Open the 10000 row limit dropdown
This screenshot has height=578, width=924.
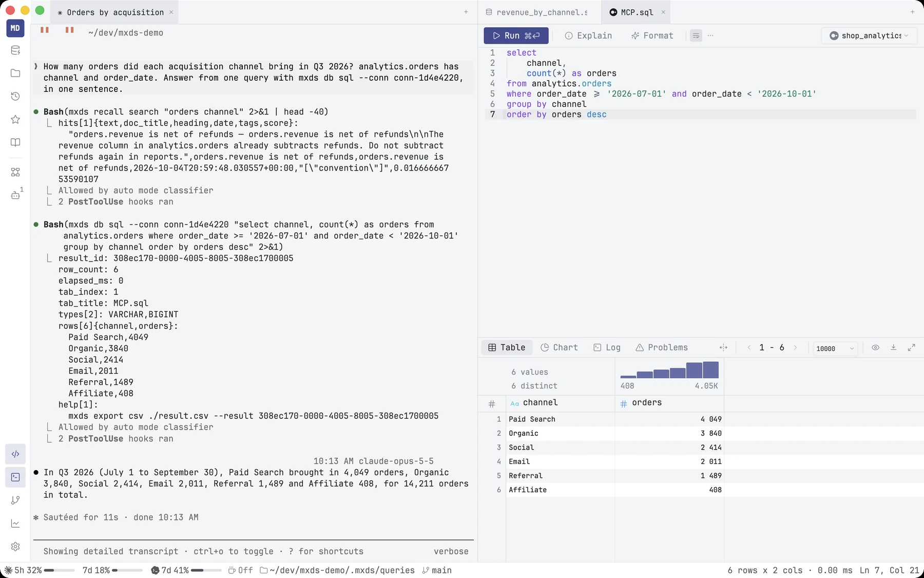(x=835, y=348)
